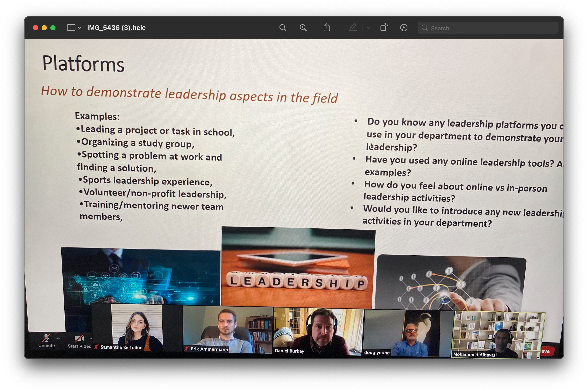The image size is (588, 391).
Task: Click the Platforms slide heading
Action: click(x=83, y=64)
